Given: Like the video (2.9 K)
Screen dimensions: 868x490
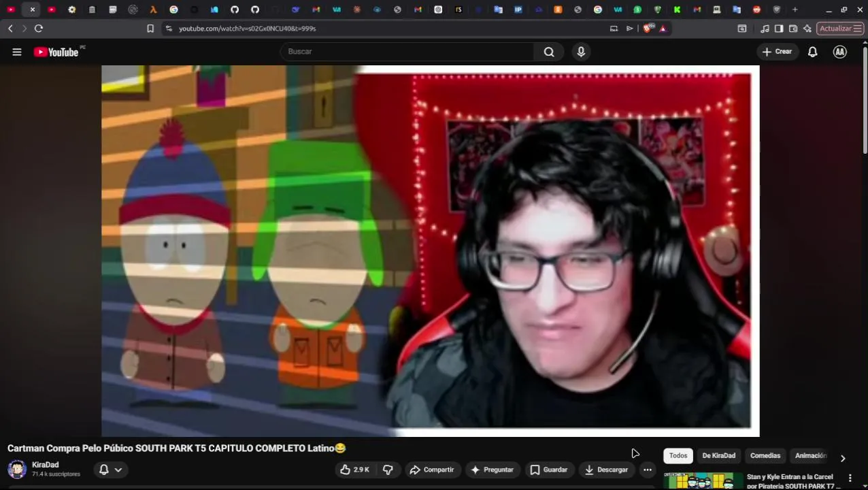Looking at the screenshot, I should coord(354,470).
